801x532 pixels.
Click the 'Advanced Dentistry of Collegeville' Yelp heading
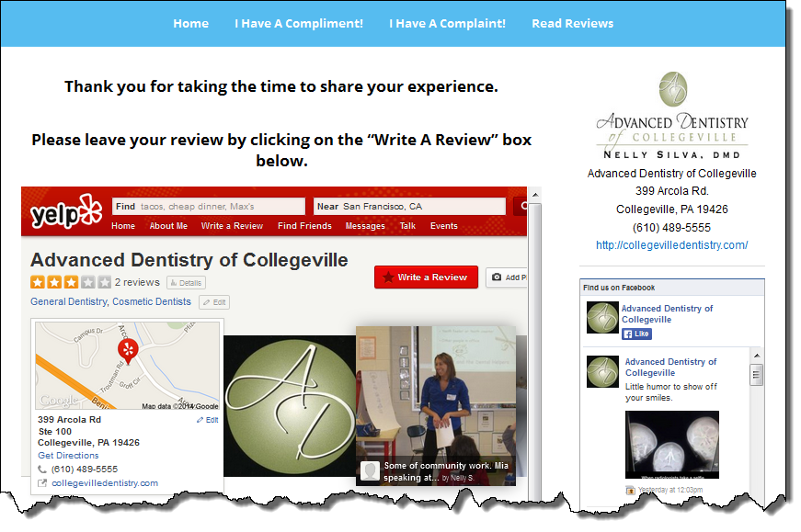pos(189,260)
